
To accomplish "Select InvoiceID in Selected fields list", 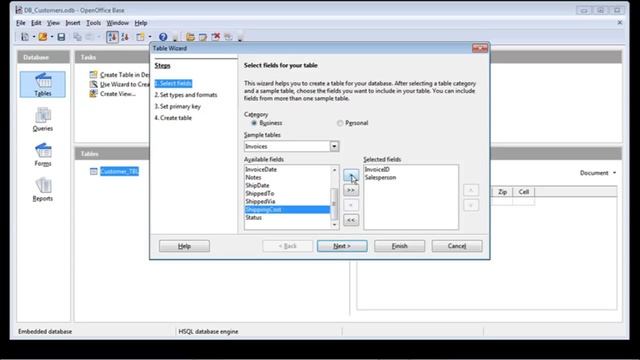I will [411, 169].
